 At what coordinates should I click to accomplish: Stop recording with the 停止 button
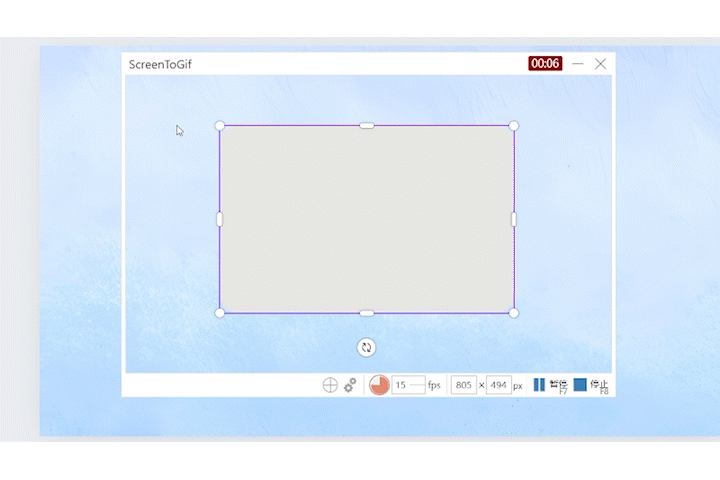click(591, 385)
